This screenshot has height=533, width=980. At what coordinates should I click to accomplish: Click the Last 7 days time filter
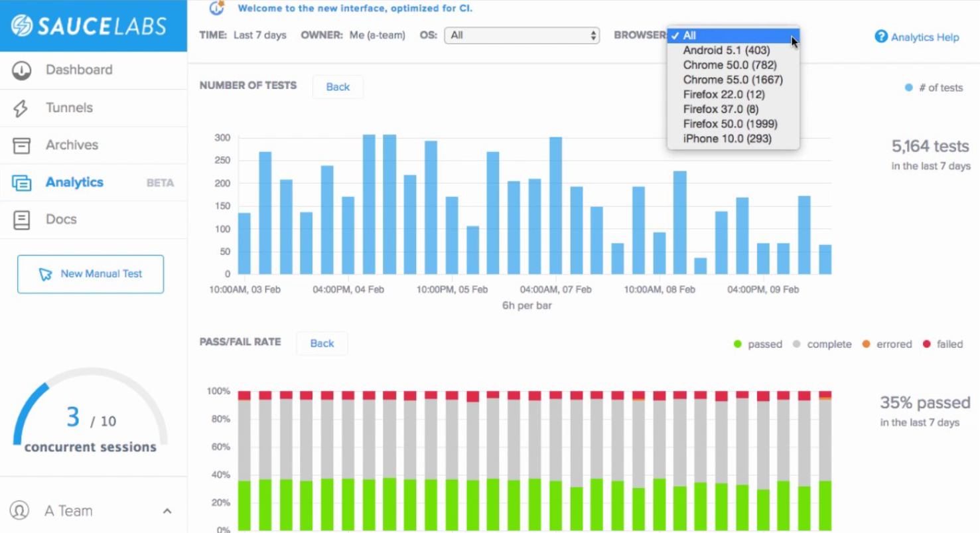click(259, 35)
